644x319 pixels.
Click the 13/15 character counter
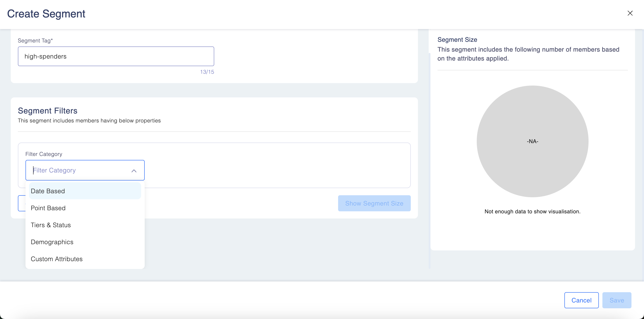point(207,72)
